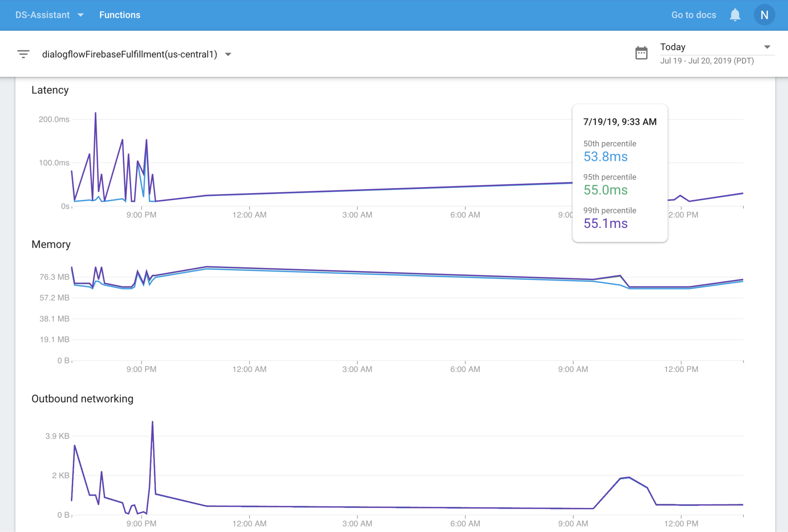Open the Functions section tab
Screen dimensions: 788x532
pos(120,15)
